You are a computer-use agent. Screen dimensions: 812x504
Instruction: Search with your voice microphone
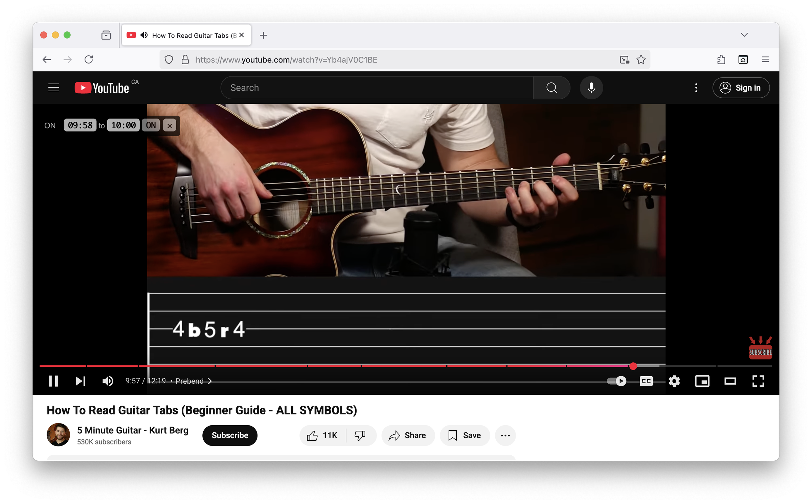click(x=591, y=88)
